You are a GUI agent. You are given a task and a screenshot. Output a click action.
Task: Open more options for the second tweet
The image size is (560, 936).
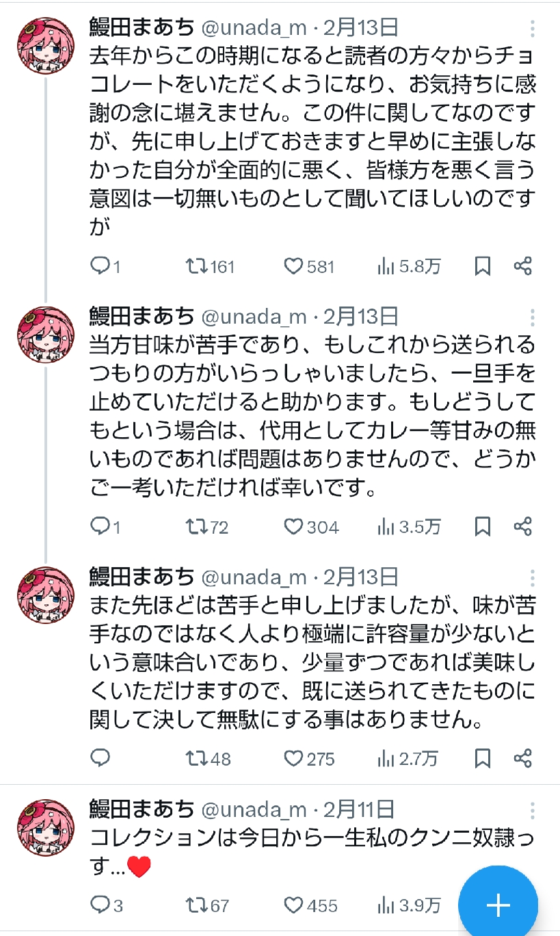pos(533,316)
